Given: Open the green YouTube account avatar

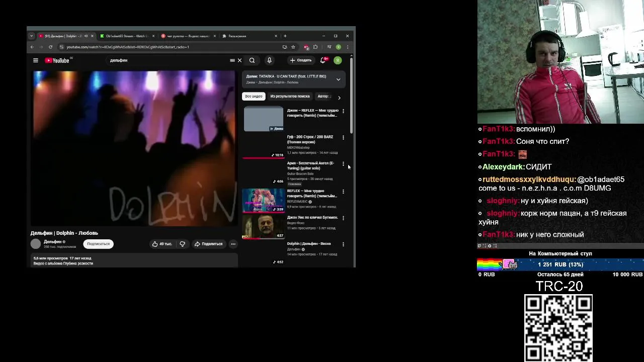Looking at the screenshot, I should [338, 60].
